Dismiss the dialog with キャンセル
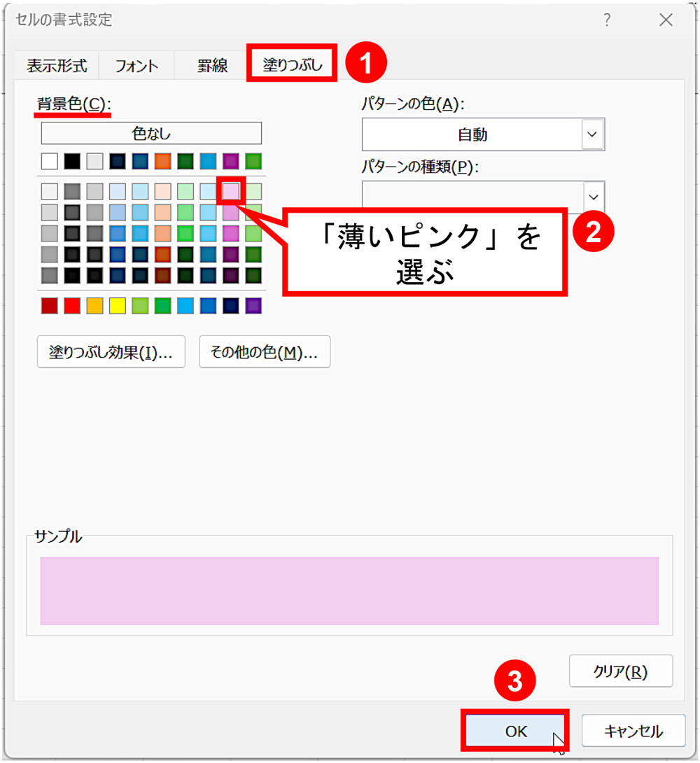The image size is (700, 763). click(633, 729)
